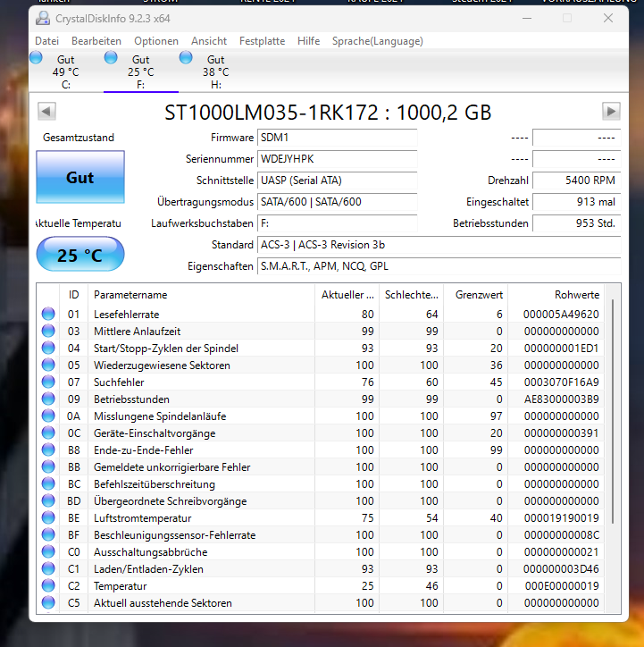Open the Hilfe menu

coord(309,41)
